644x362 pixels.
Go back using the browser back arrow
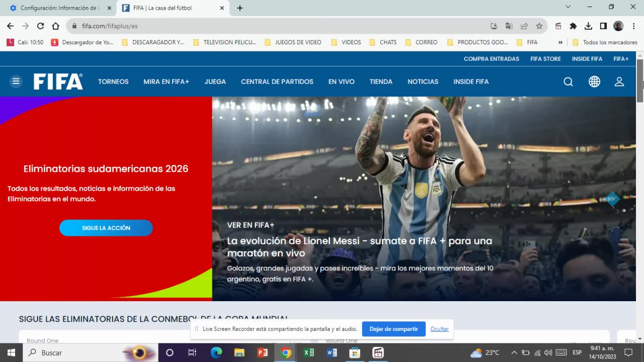coord(11,26)
